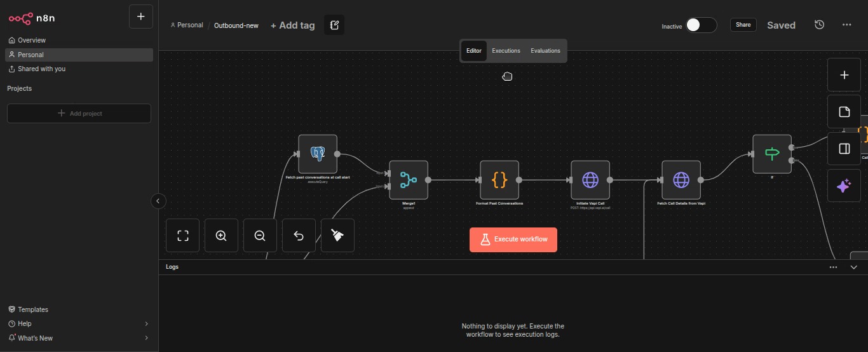Click Execute workflow button
Screen dimensions: 868x352
513,240
